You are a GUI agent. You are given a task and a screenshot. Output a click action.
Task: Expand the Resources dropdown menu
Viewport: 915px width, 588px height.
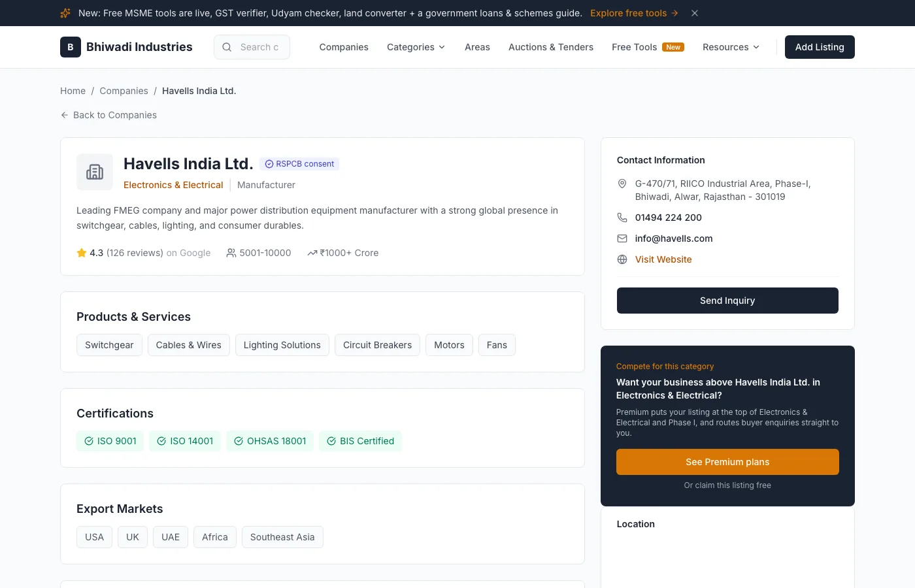[731, 47]
